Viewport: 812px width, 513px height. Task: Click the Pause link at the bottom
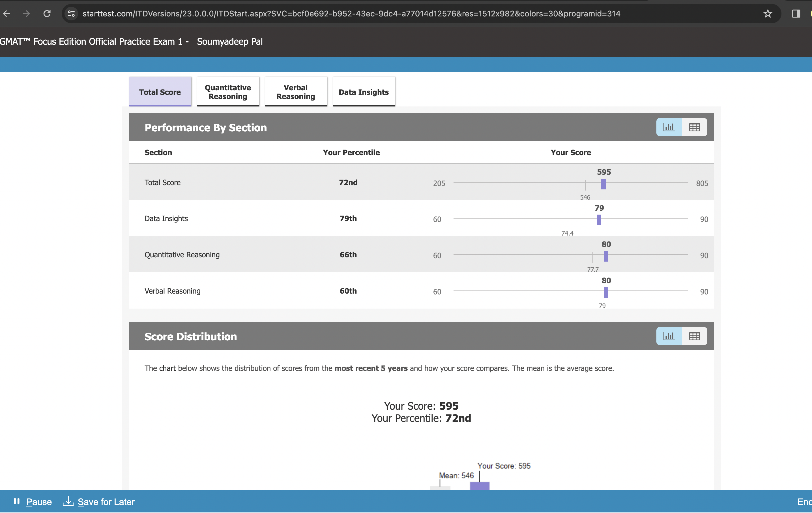(x=39, y=501)
